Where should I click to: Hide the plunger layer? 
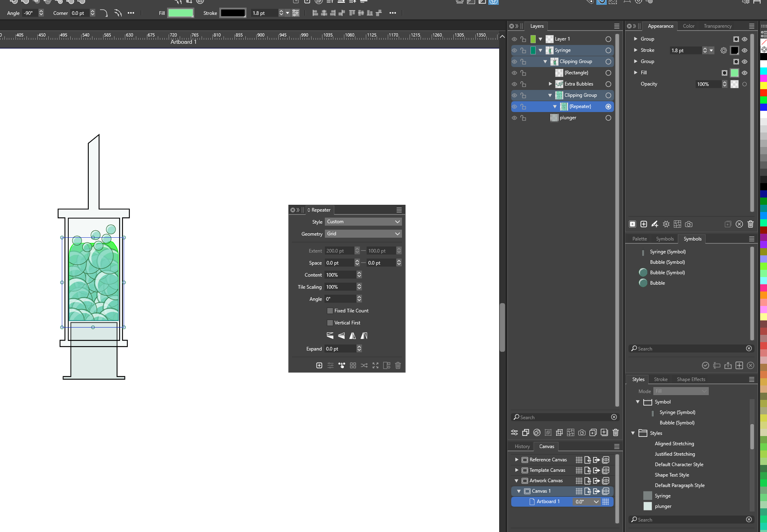tap(514, 118)
